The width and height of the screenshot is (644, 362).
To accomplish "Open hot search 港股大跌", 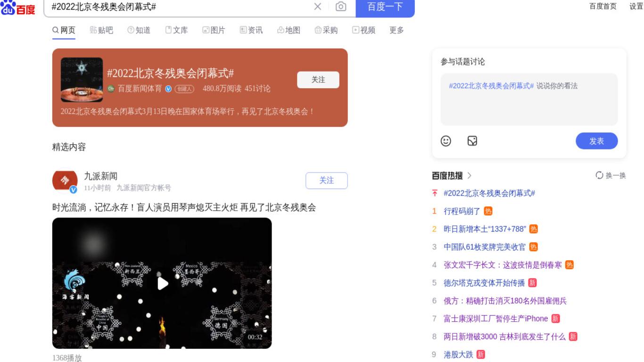I will coord(458,354).
